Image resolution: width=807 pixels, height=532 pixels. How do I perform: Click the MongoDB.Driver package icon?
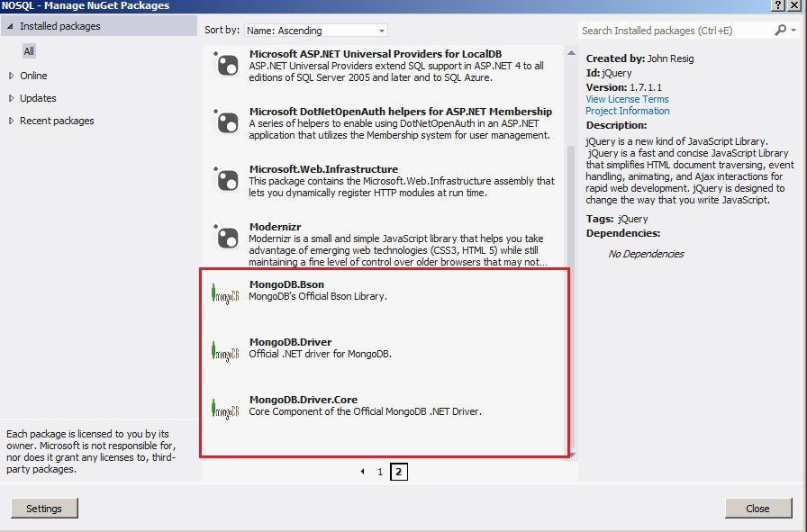225,352
